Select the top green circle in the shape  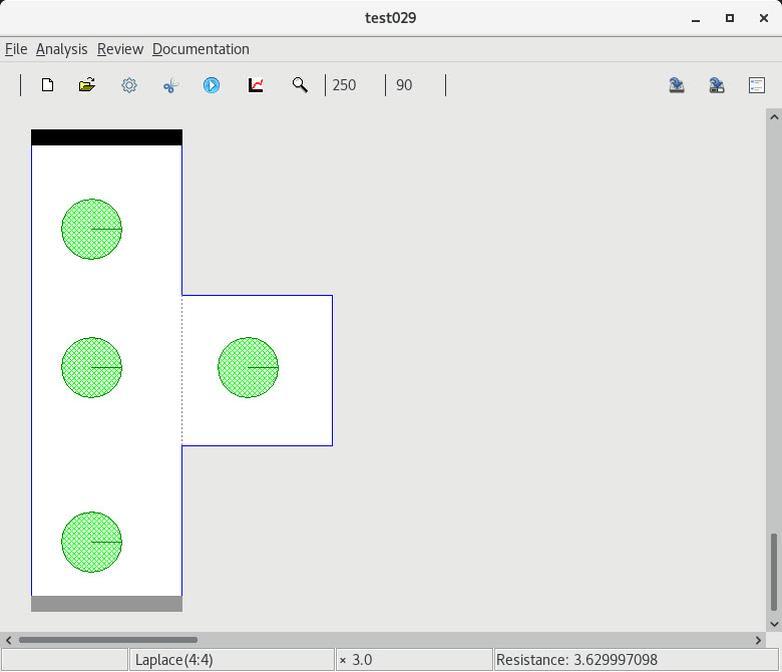(x=92, y=229)
